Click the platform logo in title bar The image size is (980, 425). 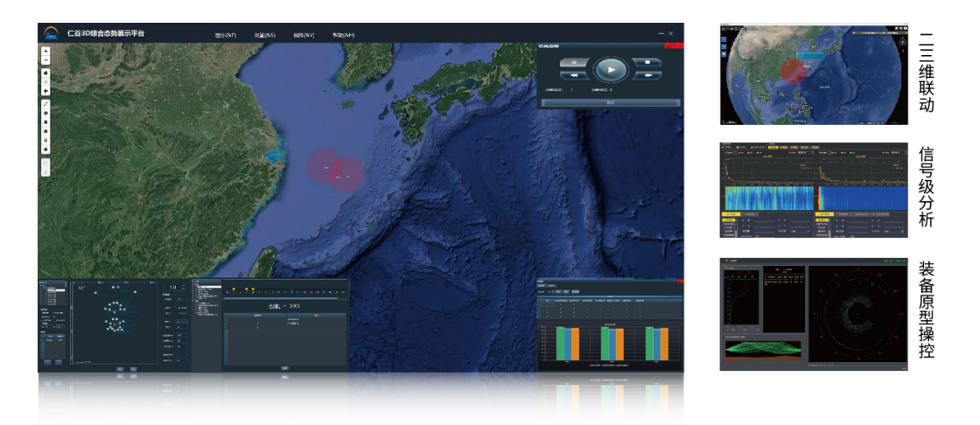[52, 33]
